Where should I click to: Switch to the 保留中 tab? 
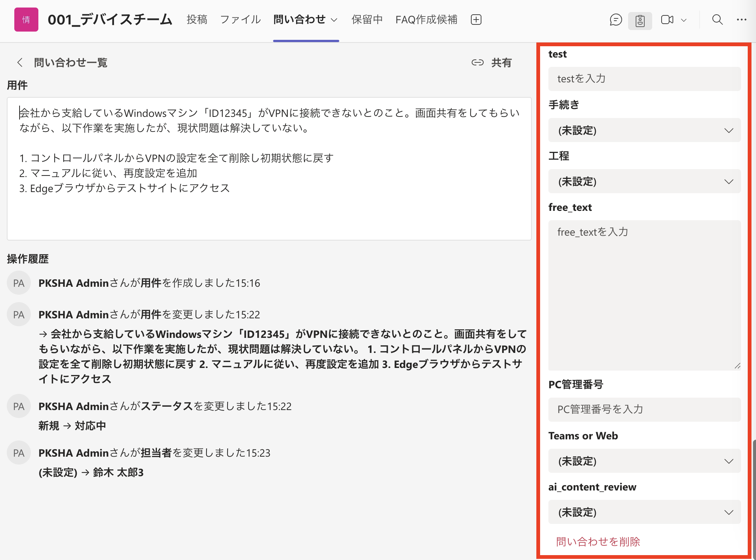click(x=367, y=20)
